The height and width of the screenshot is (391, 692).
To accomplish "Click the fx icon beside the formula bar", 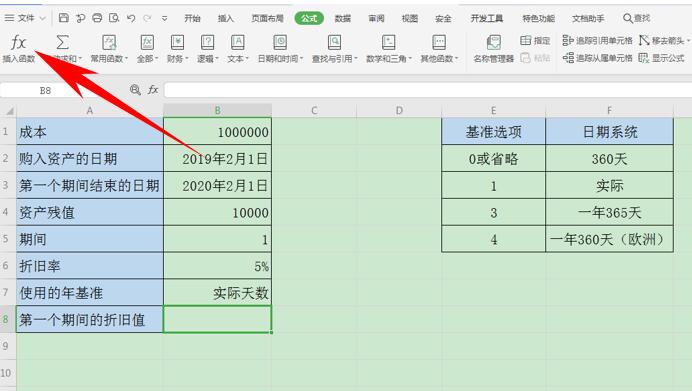I will 153,90.
